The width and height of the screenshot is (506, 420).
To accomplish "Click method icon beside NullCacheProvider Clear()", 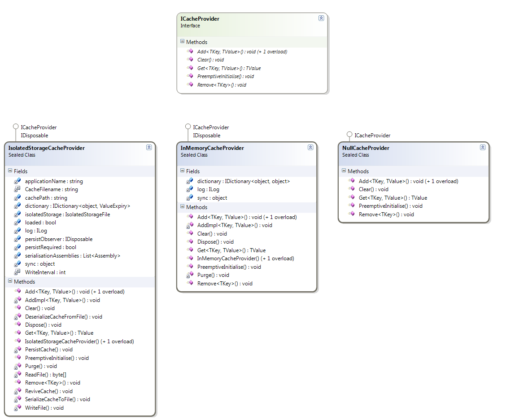I will (x=351, y=189).
